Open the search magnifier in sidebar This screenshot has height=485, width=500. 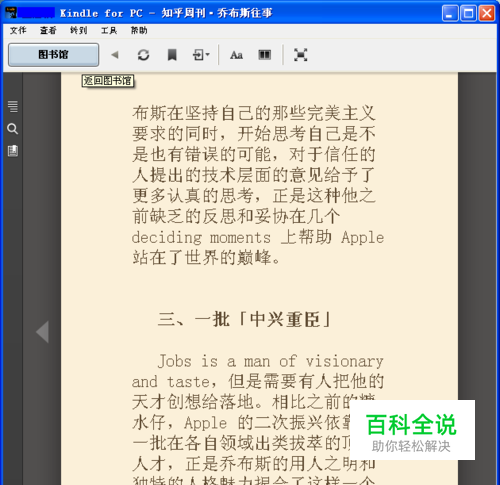(13, 129)
